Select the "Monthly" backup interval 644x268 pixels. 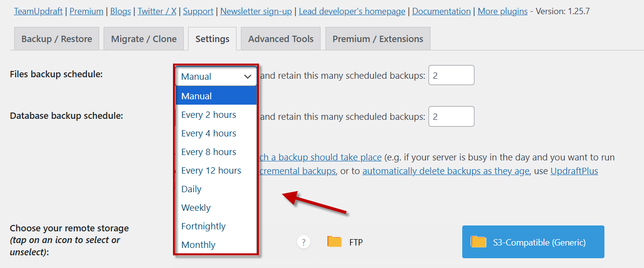(198, 245)
